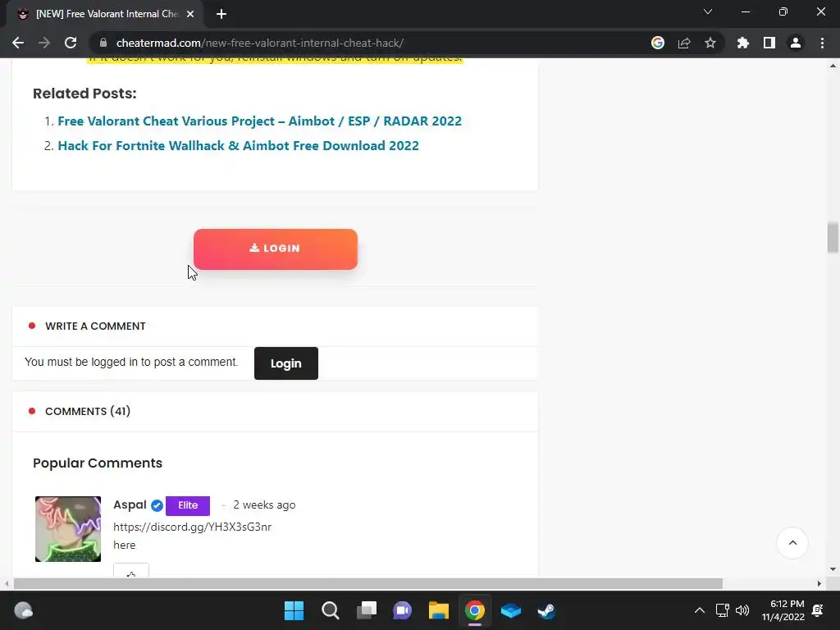Click the horizontal scrollbar thumb
The width and height of the screenshot is (840, 630).
[x=368, y=583]
